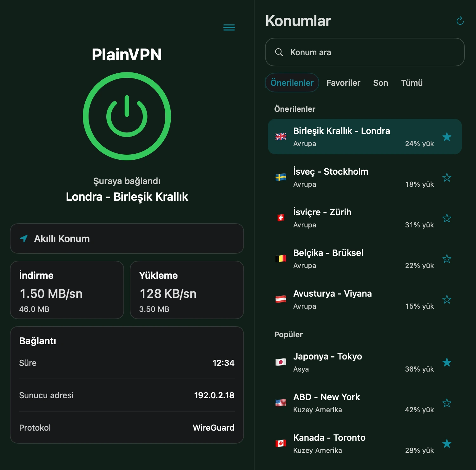The width and height of the screenshot is (476, 470).
Task: Choose İsviçre - Zürih server
Action: coord(365,218)
